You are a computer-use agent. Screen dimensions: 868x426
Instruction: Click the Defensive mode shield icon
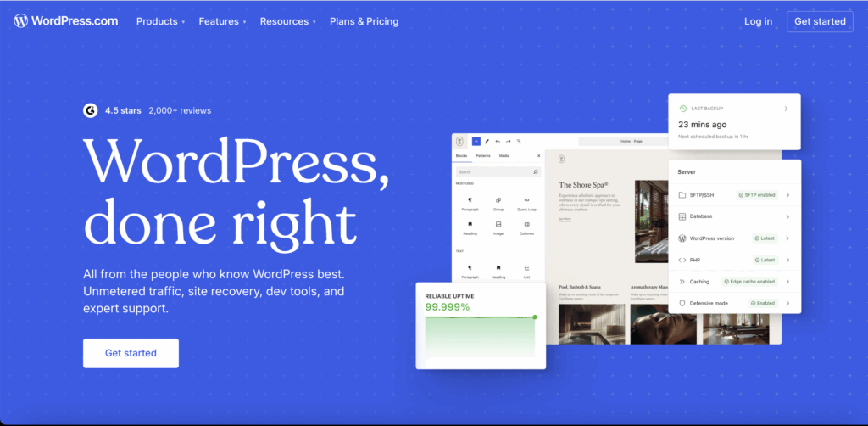[682, 303]
